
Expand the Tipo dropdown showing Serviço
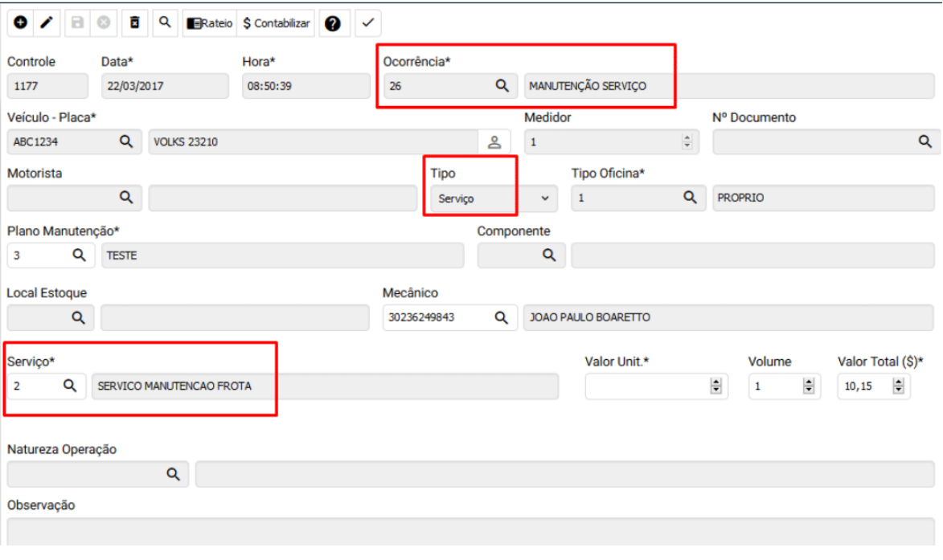click(545, 198)
